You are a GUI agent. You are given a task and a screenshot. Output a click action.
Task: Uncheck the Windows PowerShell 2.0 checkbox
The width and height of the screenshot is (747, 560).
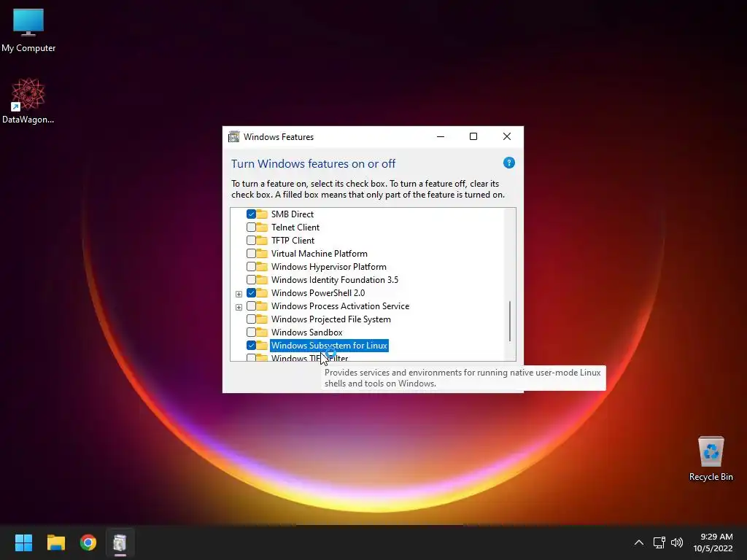(251, 293)
